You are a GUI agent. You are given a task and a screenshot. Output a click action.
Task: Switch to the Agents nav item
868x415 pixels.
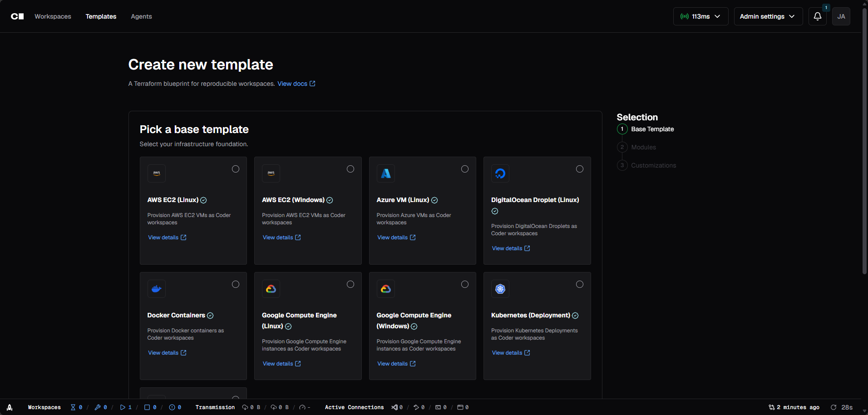(x=141, y=16)
